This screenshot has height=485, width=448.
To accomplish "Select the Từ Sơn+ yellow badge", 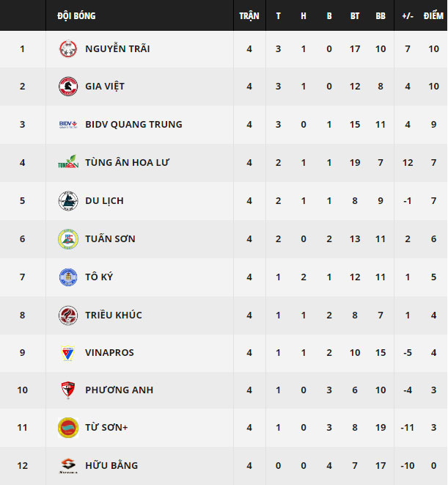I will (x=68, y=428).
